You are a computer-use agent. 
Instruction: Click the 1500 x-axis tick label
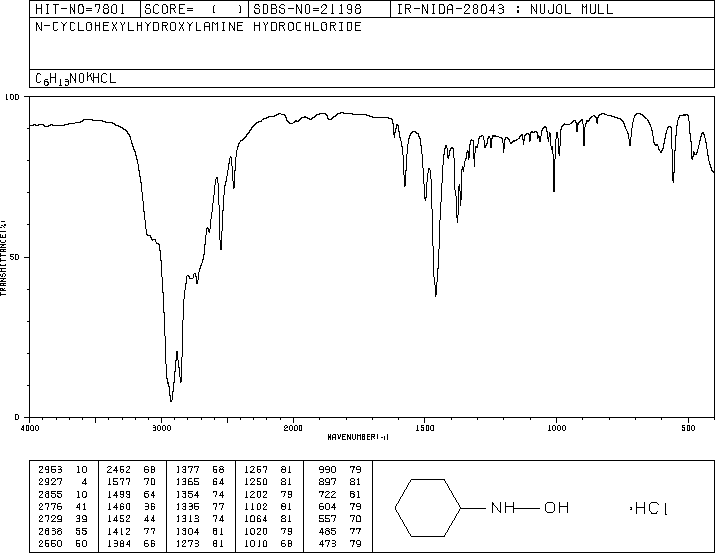click(x=425, y=428)
